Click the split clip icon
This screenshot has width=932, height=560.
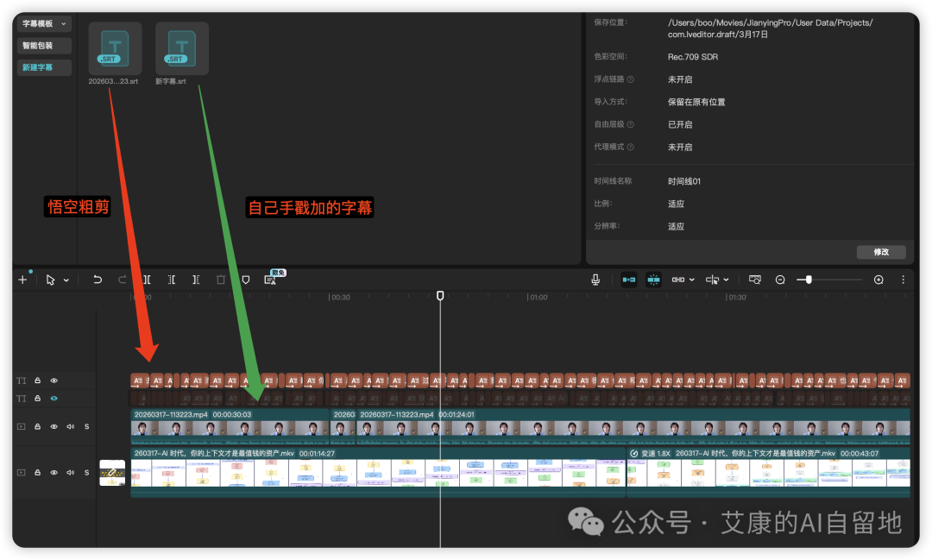pos(147,280)
